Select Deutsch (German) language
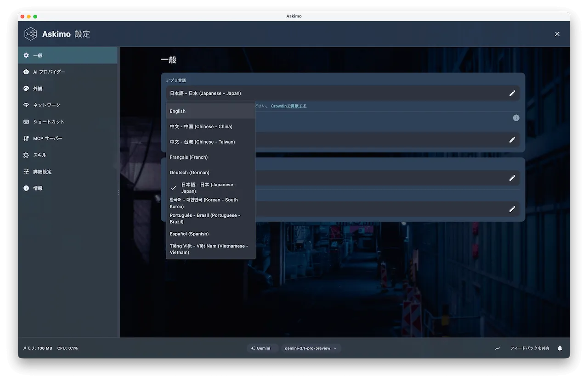The width and height of the screenshot is (588, 382). pos(210,173)
